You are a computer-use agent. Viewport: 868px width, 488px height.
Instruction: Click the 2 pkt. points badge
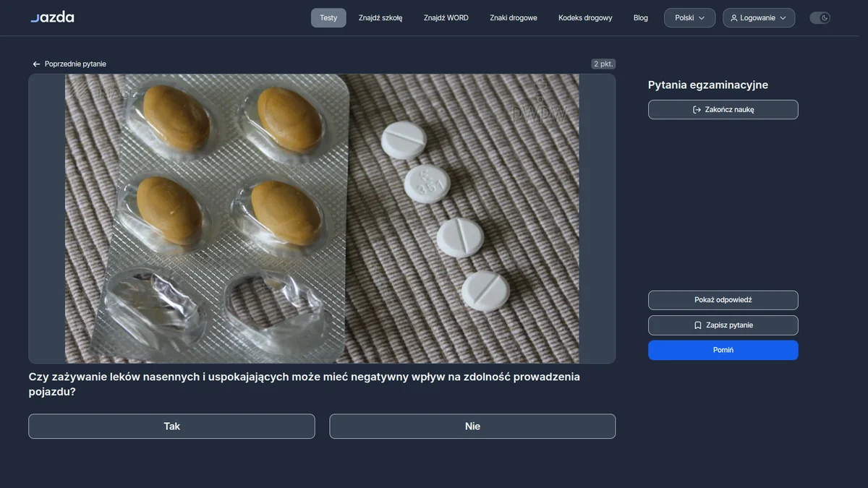coord(603,64)
